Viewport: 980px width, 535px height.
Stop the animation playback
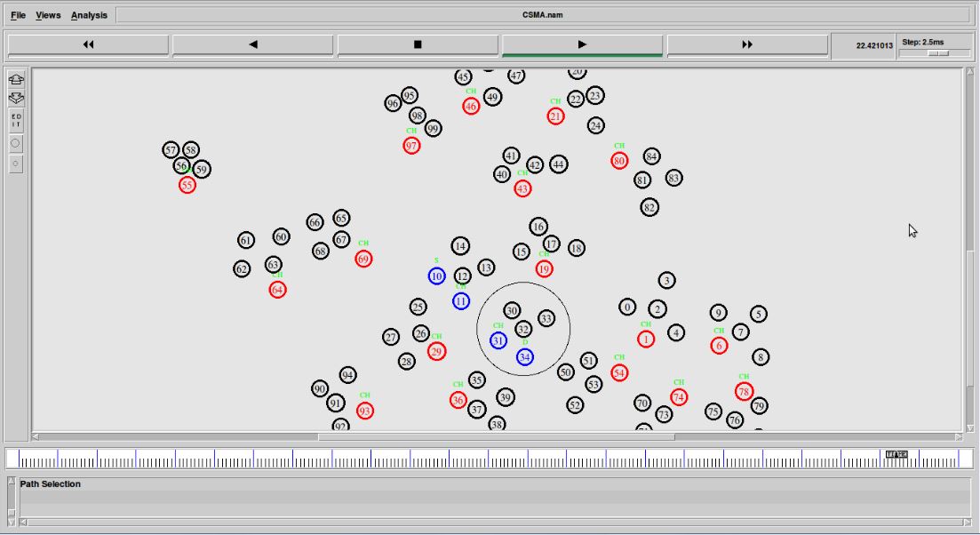coord(418,44)
